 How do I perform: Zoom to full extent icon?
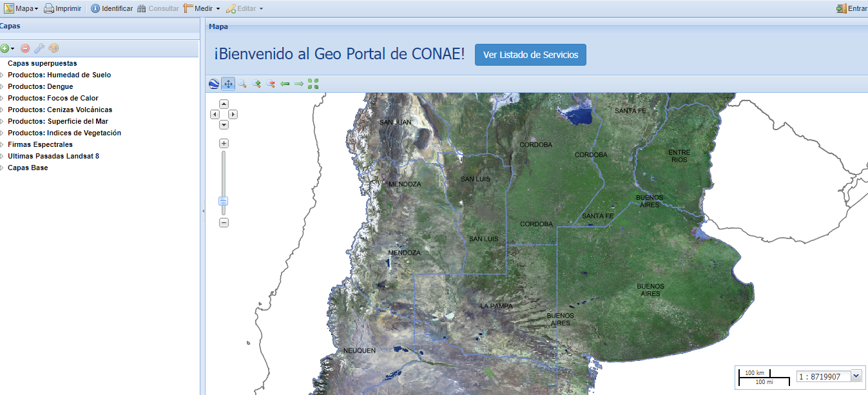point(313,84)
